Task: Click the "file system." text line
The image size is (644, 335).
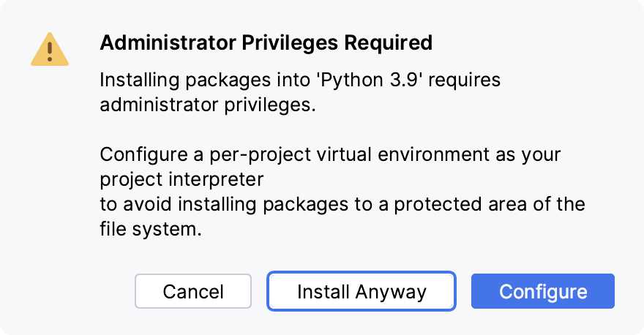Action: coord(149,230)
